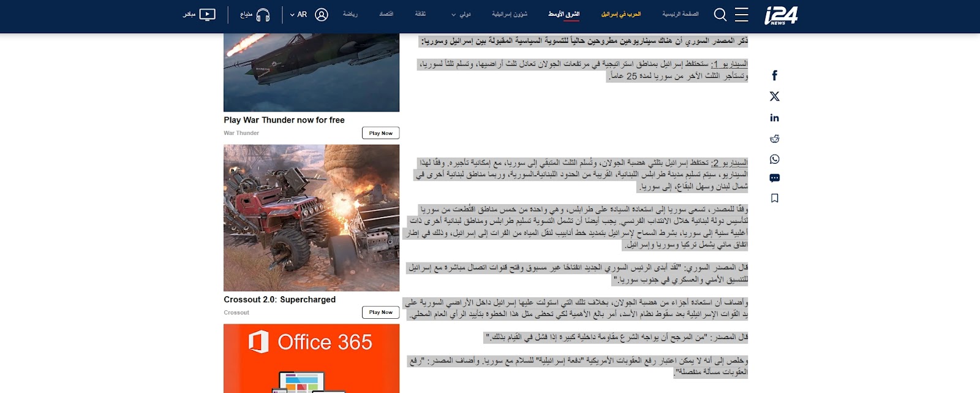Click the i24 News logo
The width and height of the screenshot is (980, 393).
781,15
